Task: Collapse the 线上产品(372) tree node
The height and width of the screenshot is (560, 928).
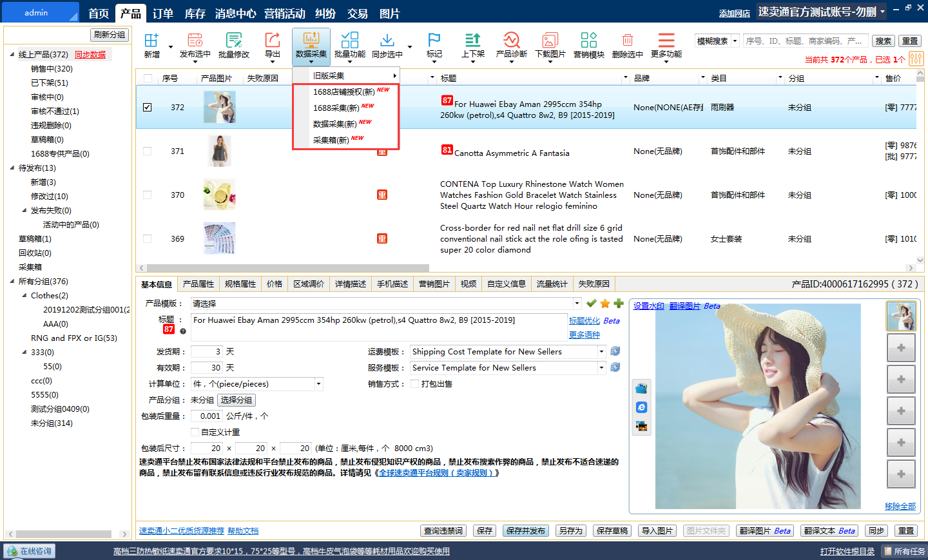Action: click(x=12, y=54)
